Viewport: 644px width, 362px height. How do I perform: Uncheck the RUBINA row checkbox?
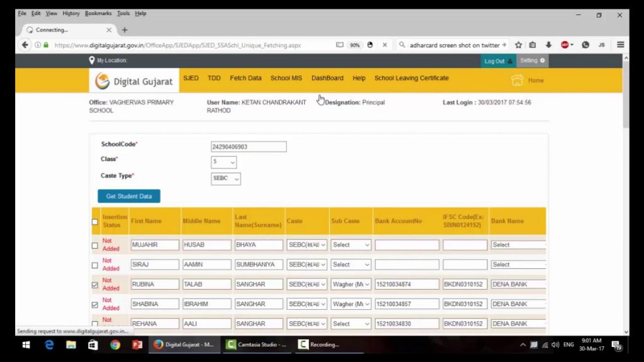click(95, 285)
